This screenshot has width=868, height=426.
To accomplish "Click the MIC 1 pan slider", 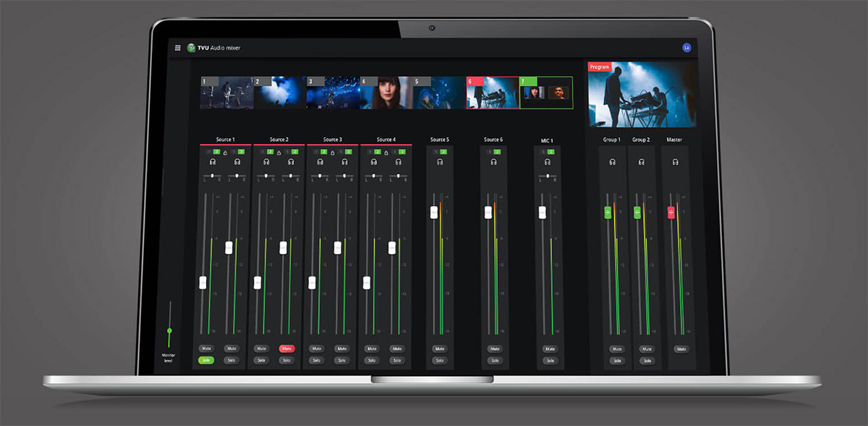I will (548, 176).
